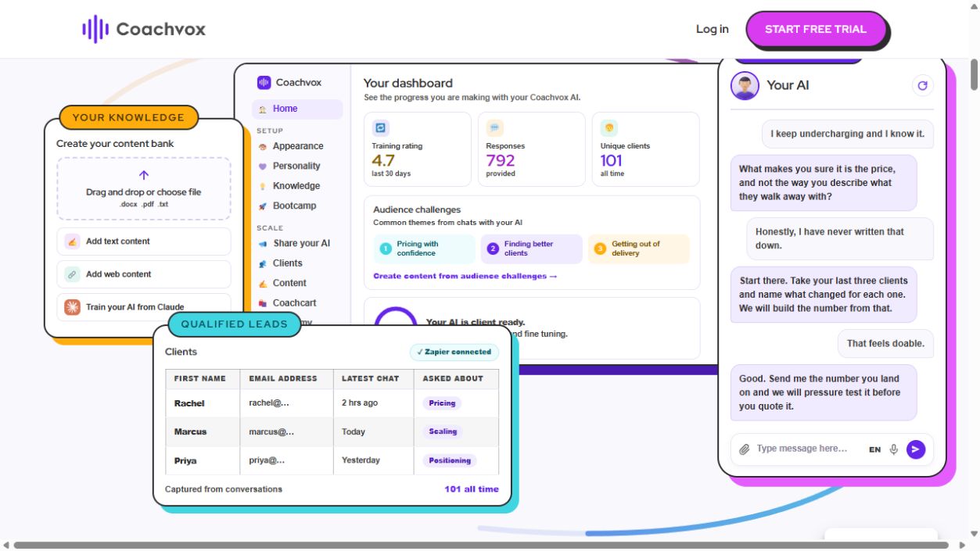Select the Personality heart icon in the sidebar

tap(263, 166)
